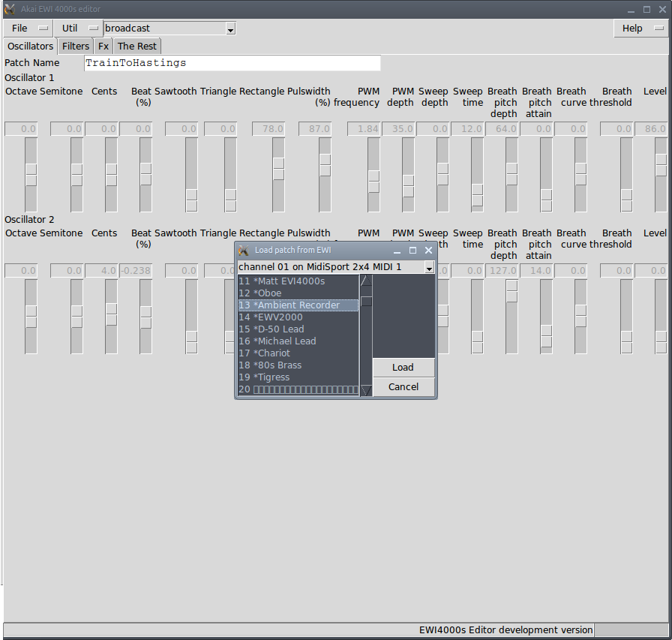Click Oscillator 2 Level slider

pyautogui.click(x=661, y=317)
